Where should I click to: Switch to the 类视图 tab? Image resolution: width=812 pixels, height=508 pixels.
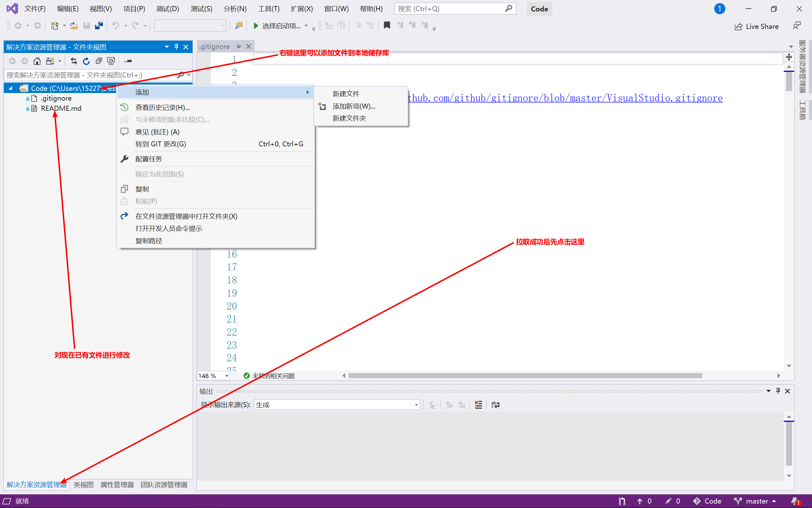[x=83, y=485]
